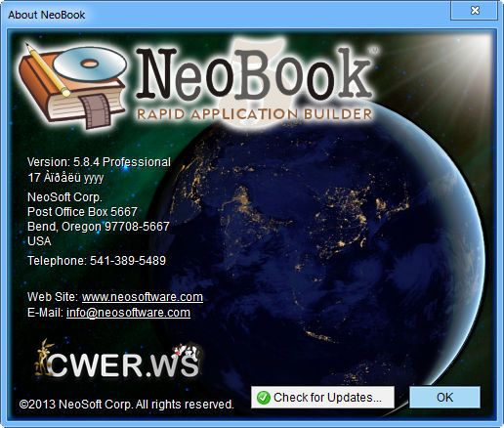This screenshot has width=504, height=428.
Task: Click Check for Updates button
Action: click(x=322, y=397)
